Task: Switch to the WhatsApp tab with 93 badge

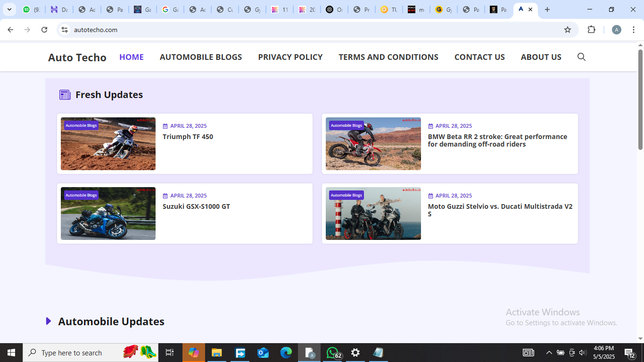Action: (x=32, y=9)
